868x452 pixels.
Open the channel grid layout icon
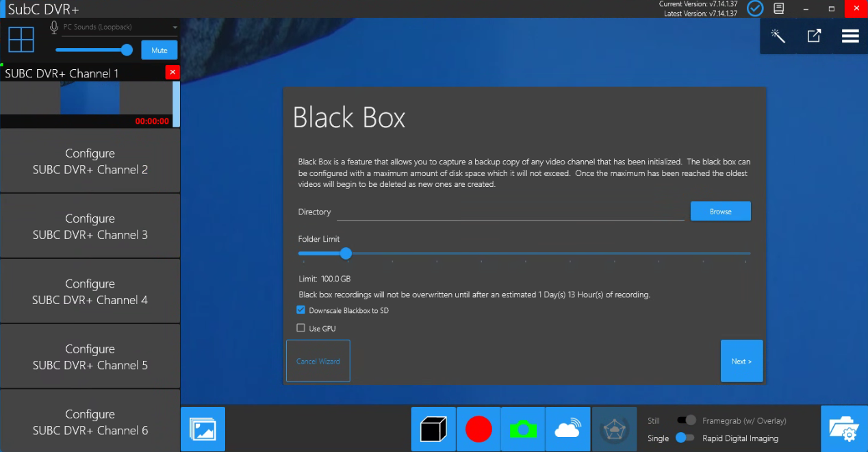(x=21, y=39)
